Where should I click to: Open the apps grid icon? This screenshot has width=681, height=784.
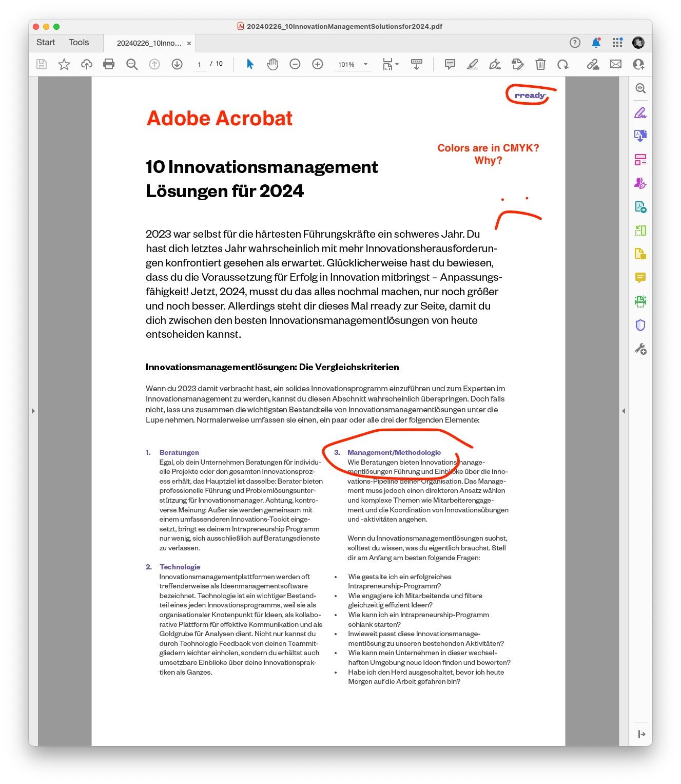tap(617, 43)
